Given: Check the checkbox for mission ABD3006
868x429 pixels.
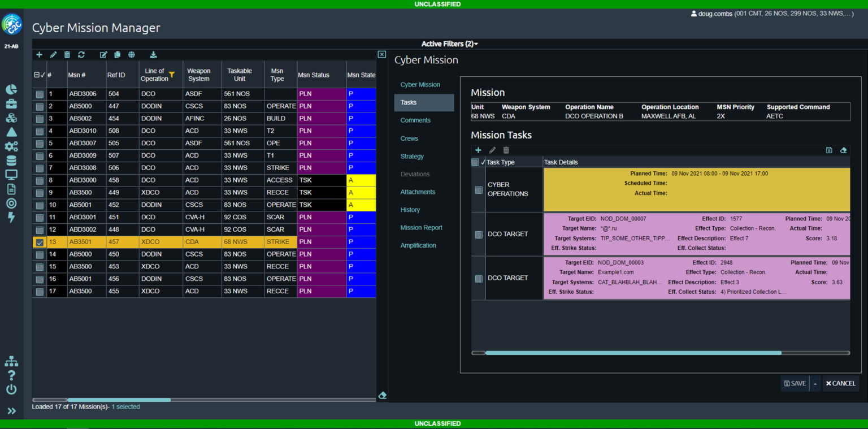Looking at the screenshot, I should [39, 94].
